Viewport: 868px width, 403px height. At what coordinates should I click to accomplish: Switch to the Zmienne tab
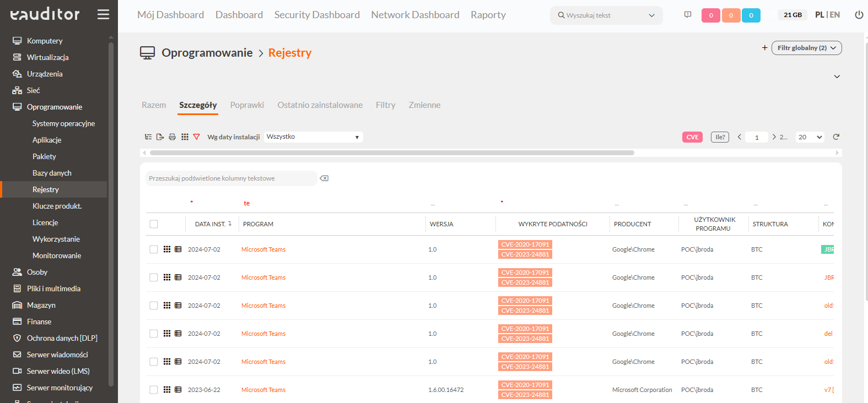tap(424, 105)
